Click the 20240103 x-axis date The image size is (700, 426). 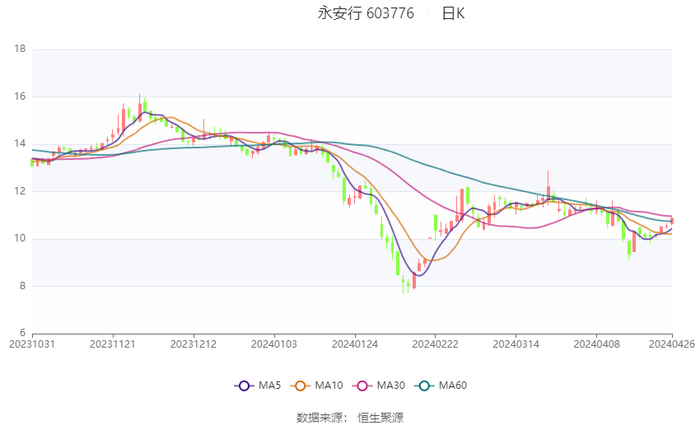[274, 343]
